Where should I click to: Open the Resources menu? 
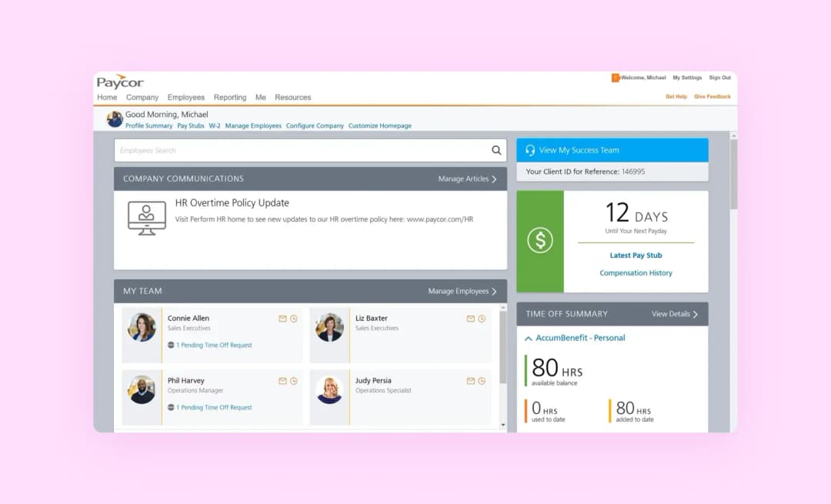292,98
